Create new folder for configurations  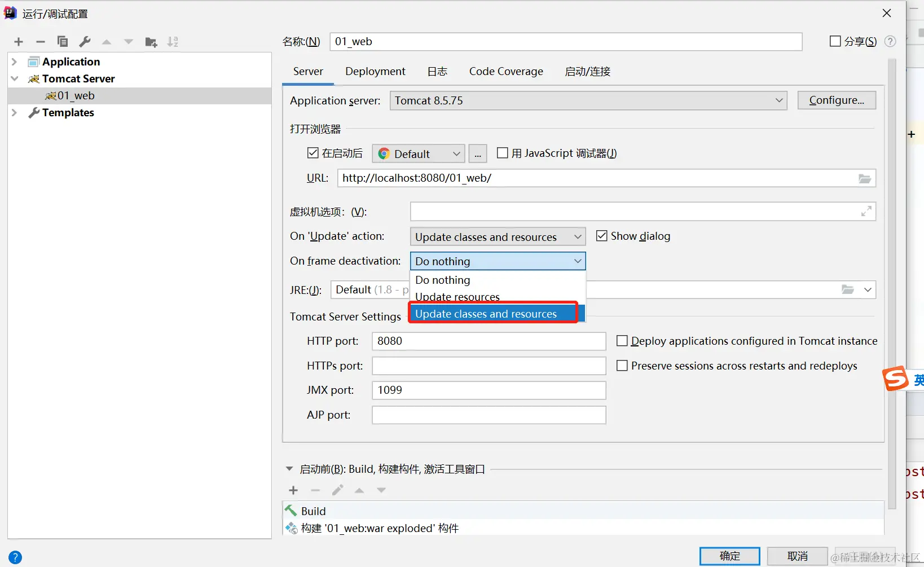point(151,42)
